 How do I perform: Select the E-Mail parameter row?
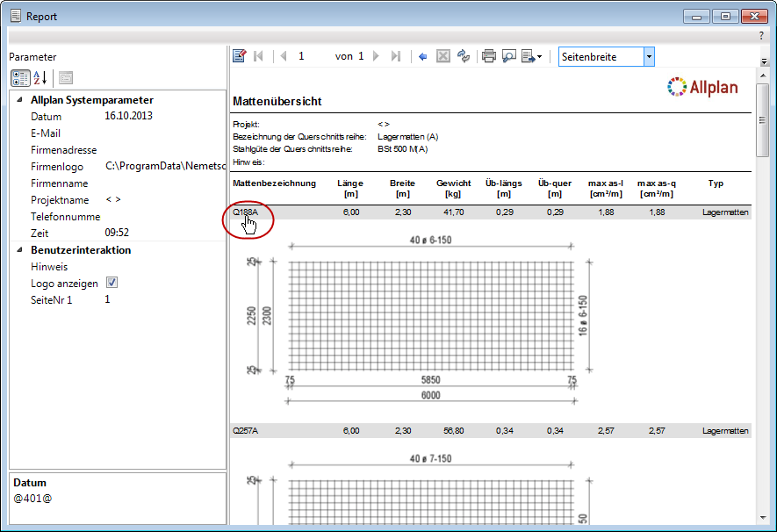pos(118,133)
